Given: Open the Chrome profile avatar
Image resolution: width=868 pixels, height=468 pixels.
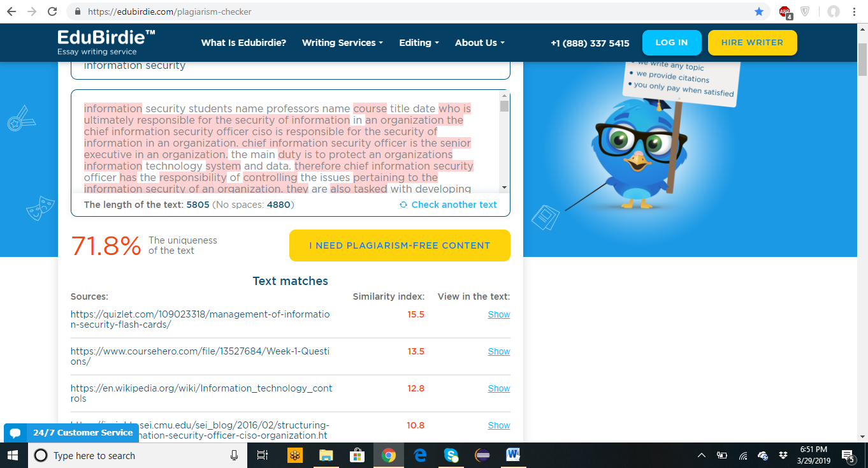Looking at the screenshot, I should click(833, 11).
